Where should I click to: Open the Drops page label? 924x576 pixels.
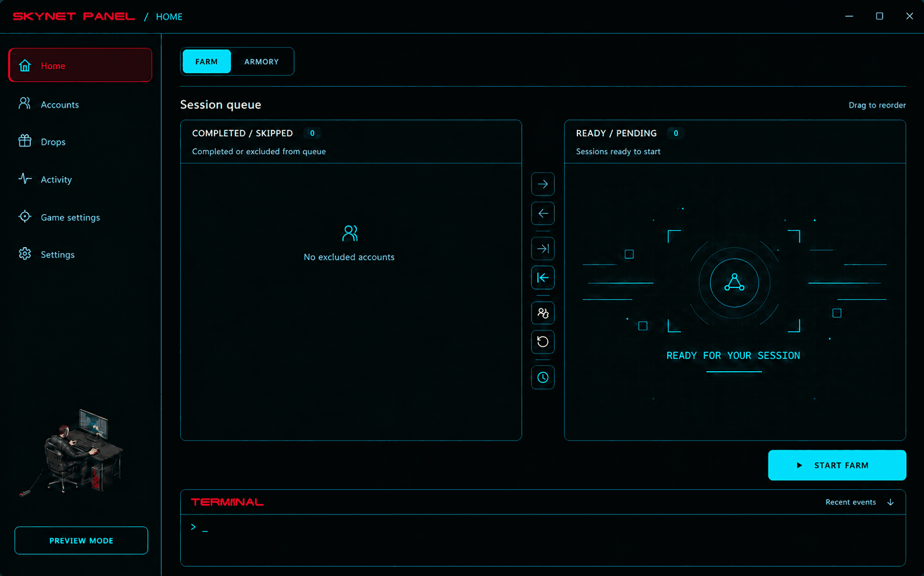coord(53,142)
